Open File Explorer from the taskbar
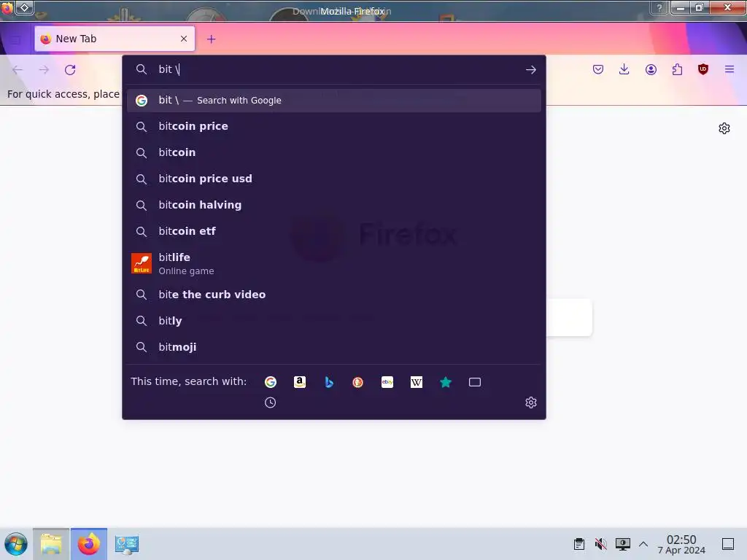The height and width of the screenshot is (560, 747). 51,544
